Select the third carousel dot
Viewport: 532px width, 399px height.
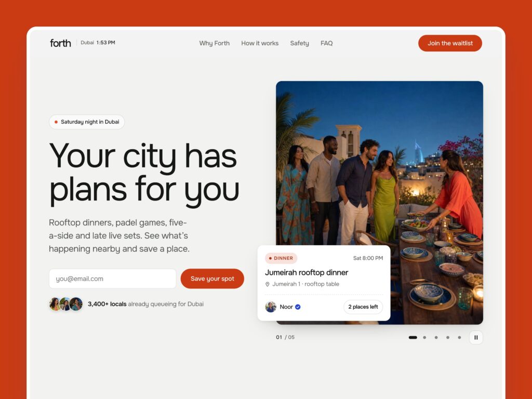pos(436,338)
